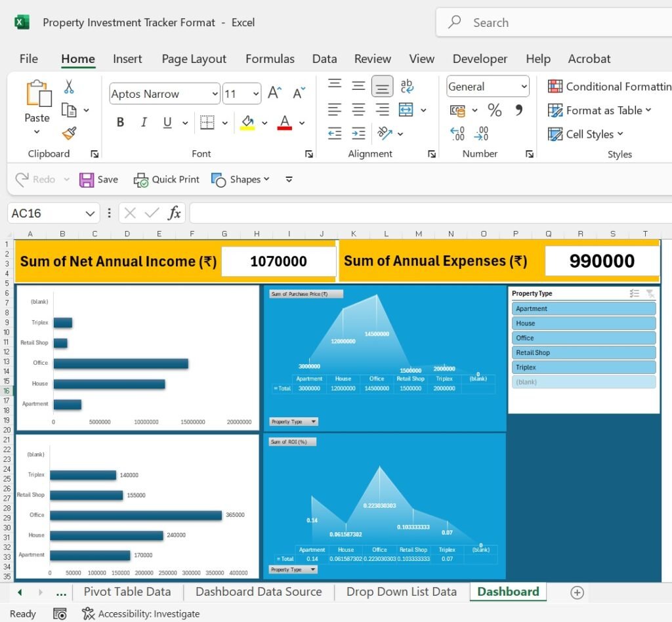Toggle Underline formatting

(x=167, y=123)
